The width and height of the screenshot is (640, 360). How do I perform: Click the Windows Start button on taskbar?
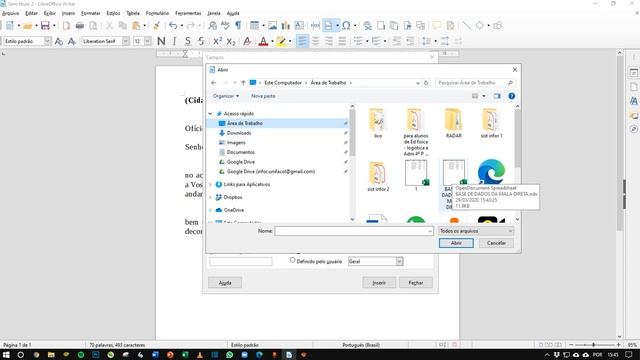6,355
